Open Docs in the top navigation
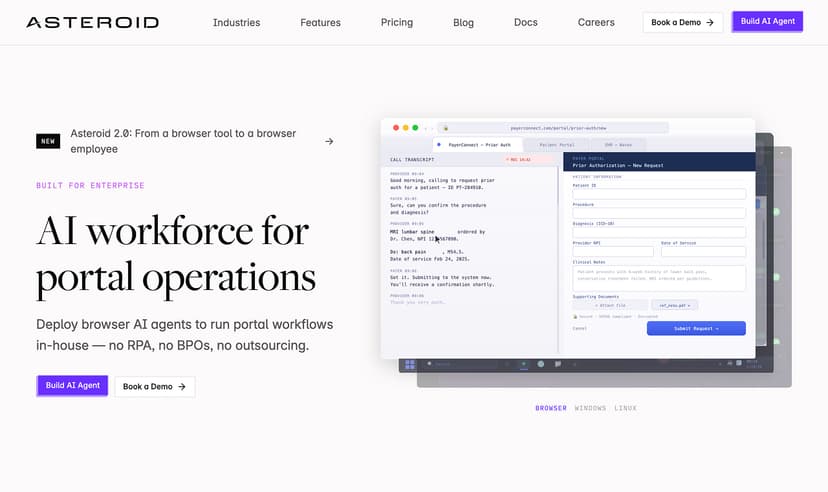Screen dimensions: 828x492 [x=525, y=22]
